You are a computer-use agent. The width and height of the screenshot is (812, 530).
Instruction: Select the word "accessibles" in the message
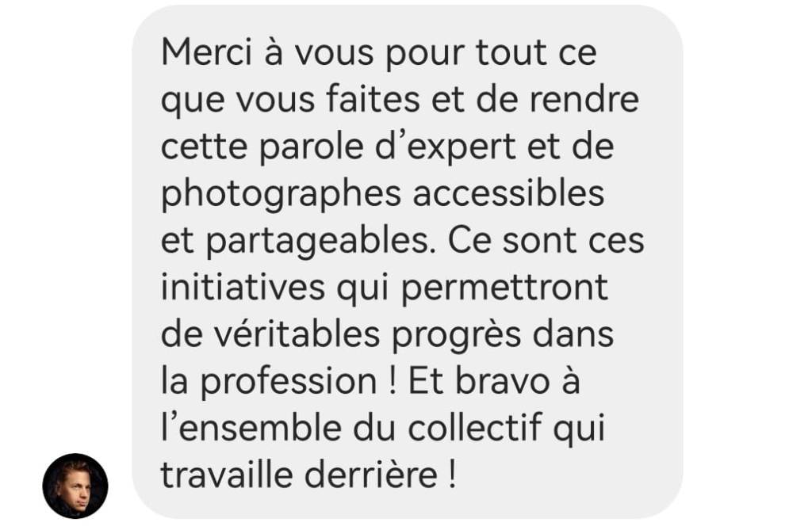pos(508,193)
